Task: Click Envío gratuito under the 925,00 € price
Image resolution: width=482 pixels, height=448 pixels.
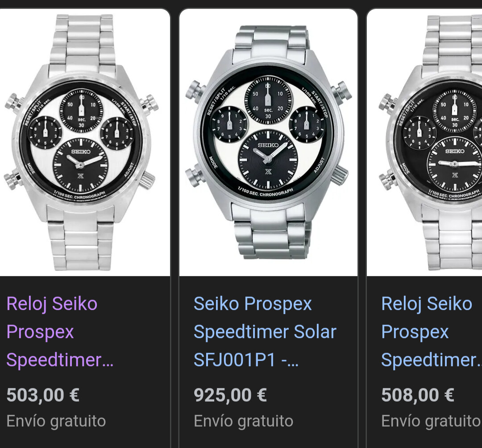Action: click(244, 421)
